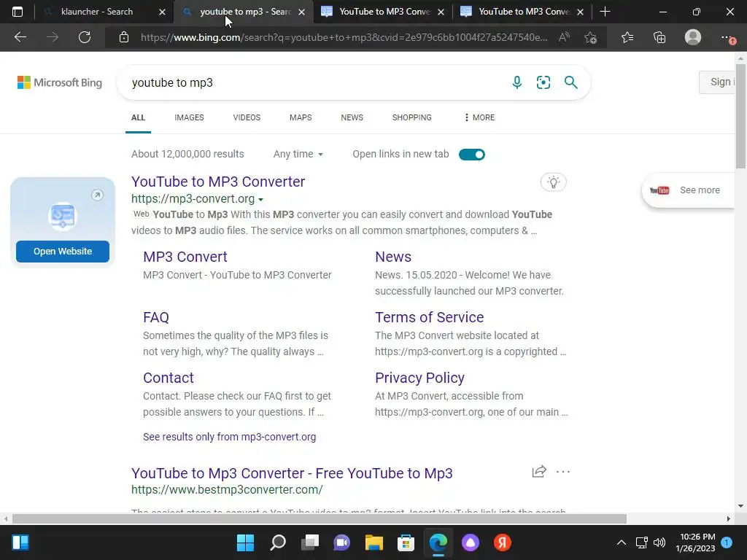Click the horizontal scrollbar at the page bottom
Viewport: 747px width, 560px height.
click(x=320, y=518)
